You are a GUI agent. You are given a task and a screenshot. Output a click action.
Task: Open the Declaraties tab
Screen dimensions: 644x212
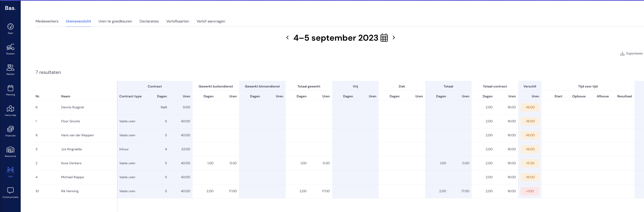click(149, 21)
